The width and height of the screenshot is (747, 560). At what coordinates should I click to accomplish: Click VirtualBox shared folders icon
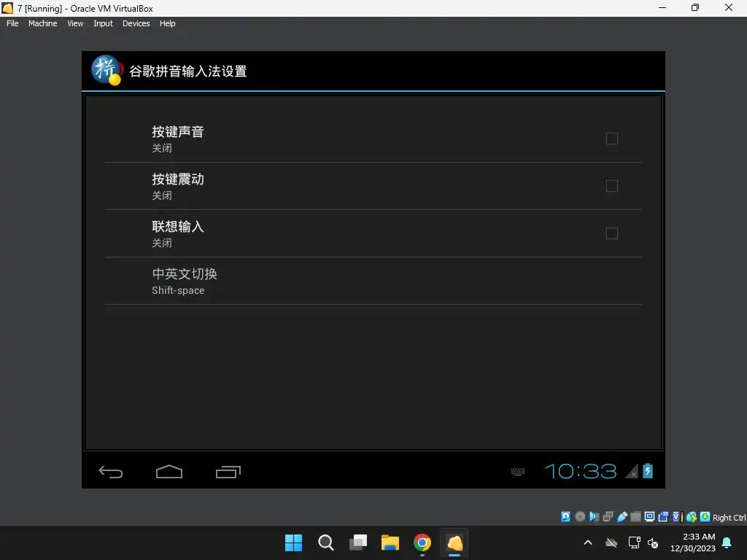(635, 517)
